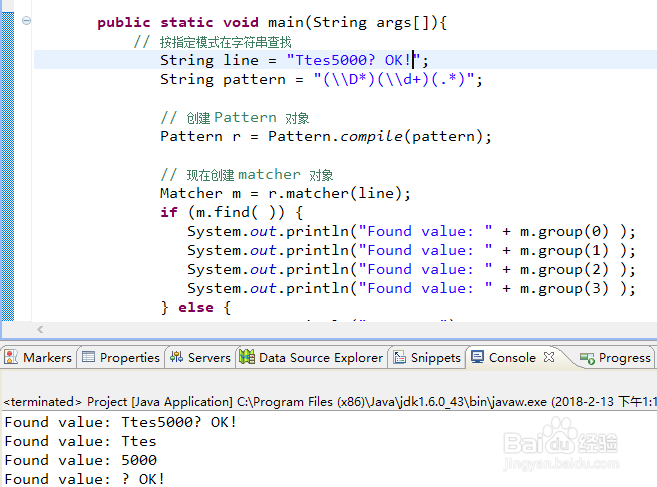Click the regex pattern string literal
The width and height of the screenshot is (657, 487).
394,79
